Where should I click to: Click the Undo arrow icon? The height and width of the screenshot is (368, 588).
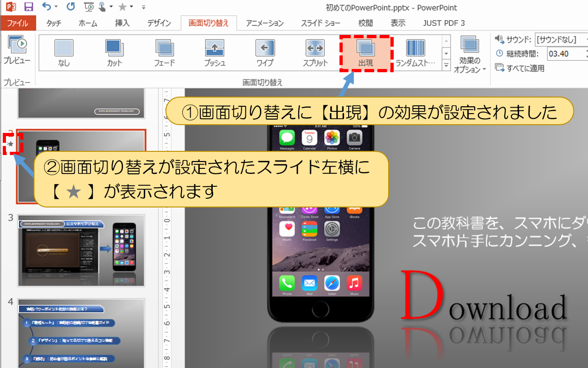[x=46, y=6]
